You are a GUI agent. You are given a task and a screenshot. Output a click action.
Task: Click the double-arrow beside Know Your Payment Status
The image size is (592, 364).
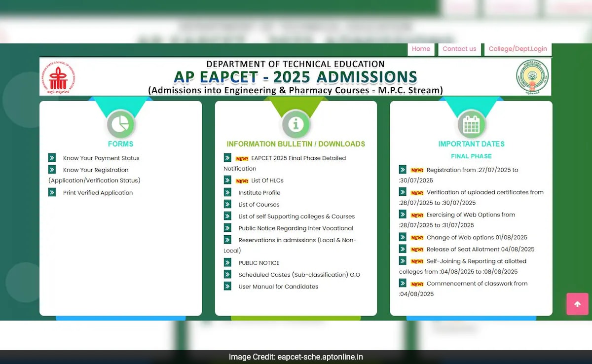click(x=52, y=157)
